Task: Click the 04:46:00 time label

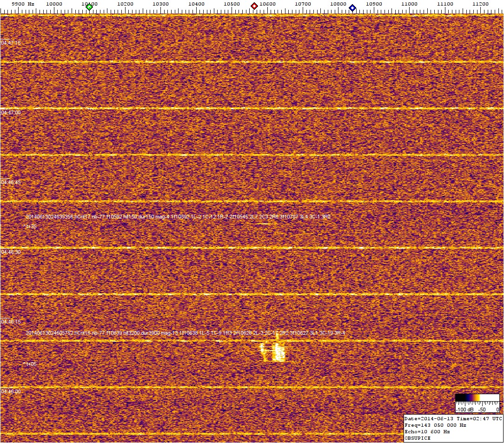Action: click(11, 391)
